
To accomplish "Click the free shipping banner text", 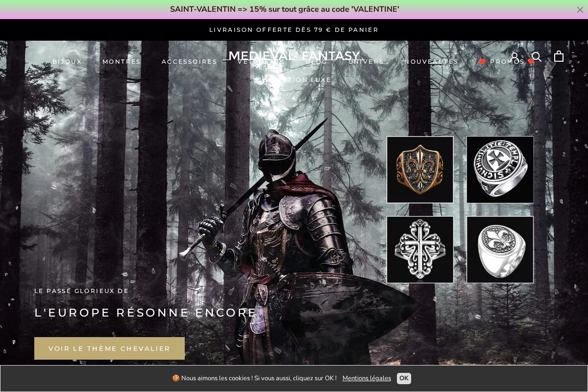I will (294, 30).
